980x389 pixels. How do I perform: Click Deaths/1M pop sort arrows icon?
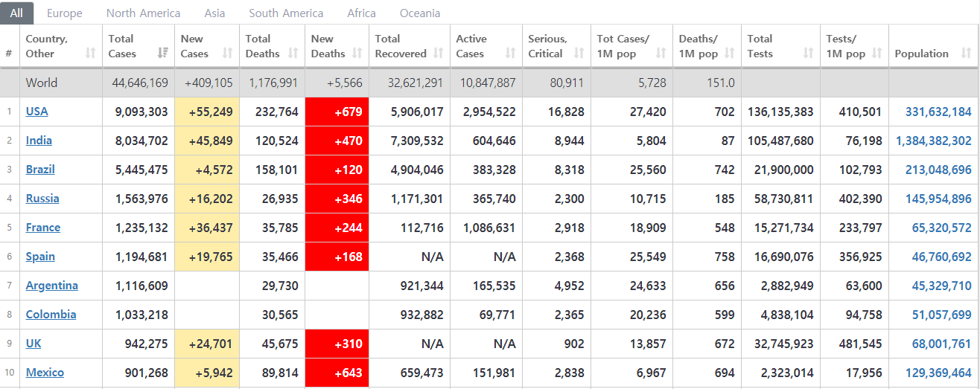click(x=729, y=54)
